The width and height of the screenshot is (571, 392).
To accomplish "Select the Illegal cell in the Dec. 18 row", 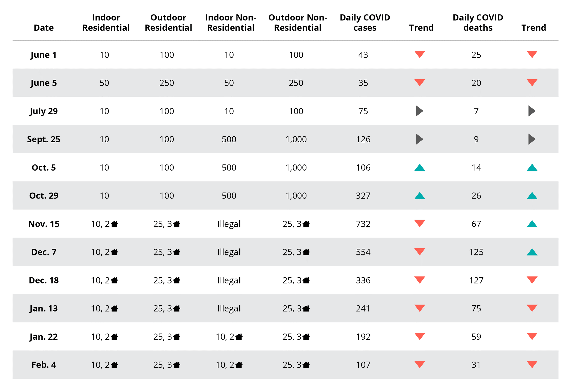I will tap(229, 280).
